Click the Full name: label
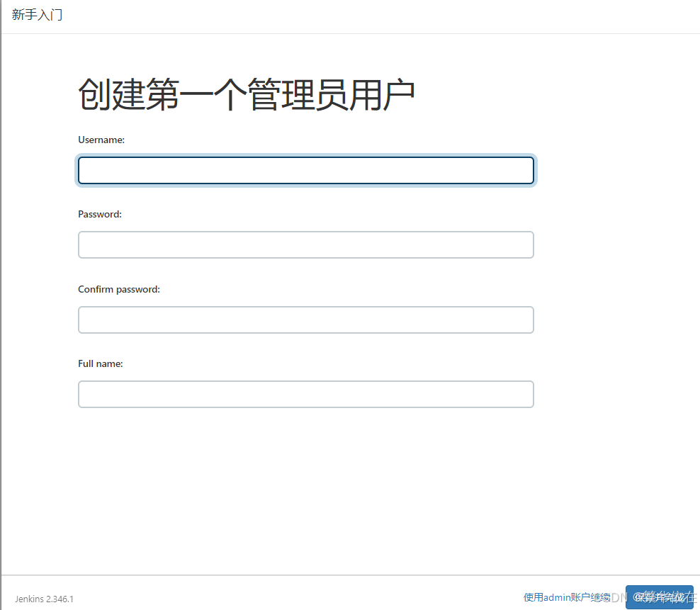Screen dimensions: 700x610 click(x=101, y=364)
